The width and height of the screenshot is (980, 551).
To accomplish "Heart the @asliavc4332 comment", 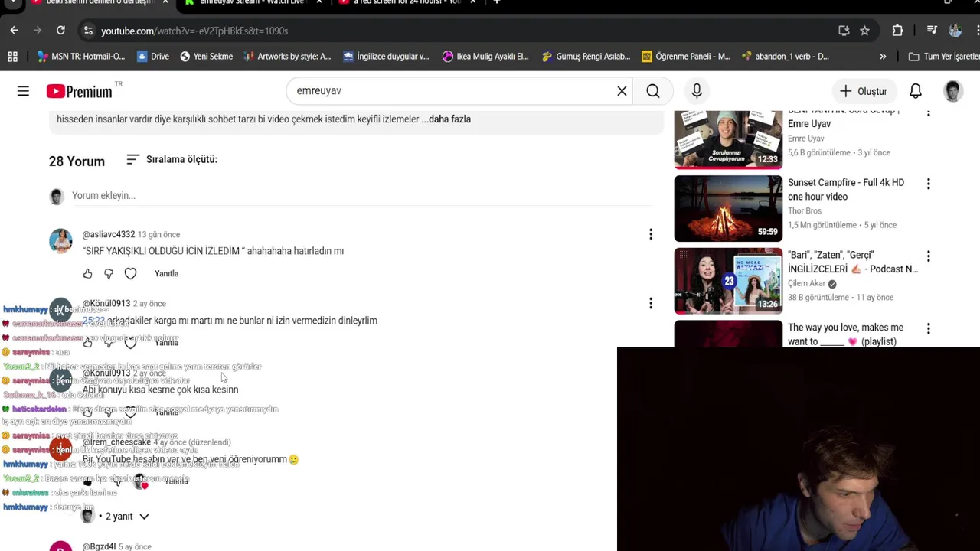I will [130, 273].
